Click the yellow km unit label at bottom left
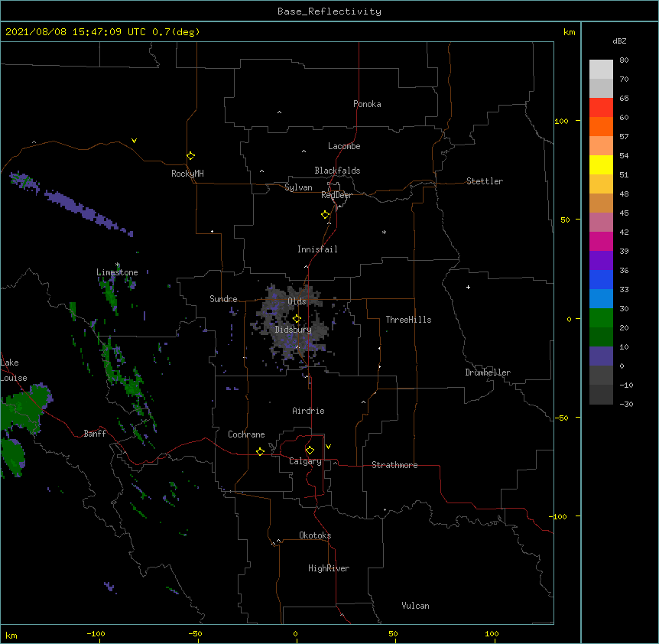The image size is (659, 644). pos(11,635)
